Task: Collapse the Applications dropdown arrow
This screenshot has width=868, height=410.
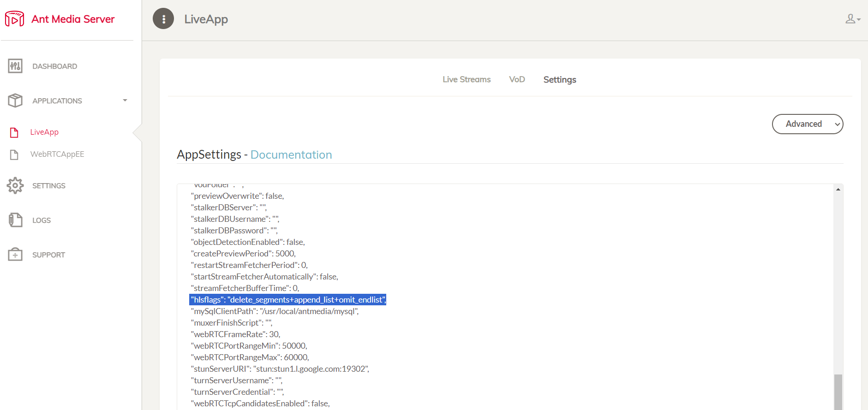Action: click(125, 101)
